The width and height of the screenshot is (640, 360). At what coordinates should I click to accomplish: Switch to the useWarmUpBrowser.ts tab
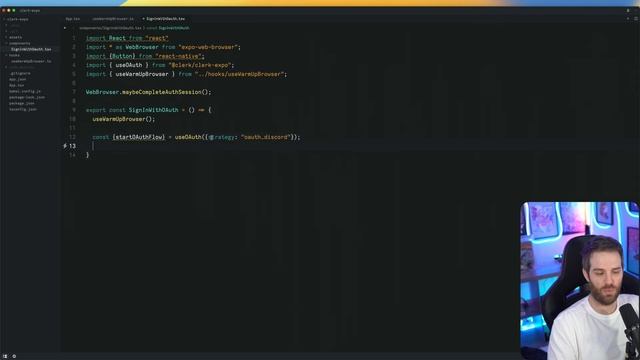point(113,19)
